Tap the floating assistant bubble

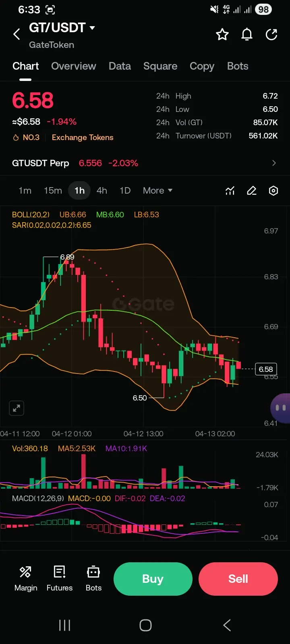(x=281, y=408)
